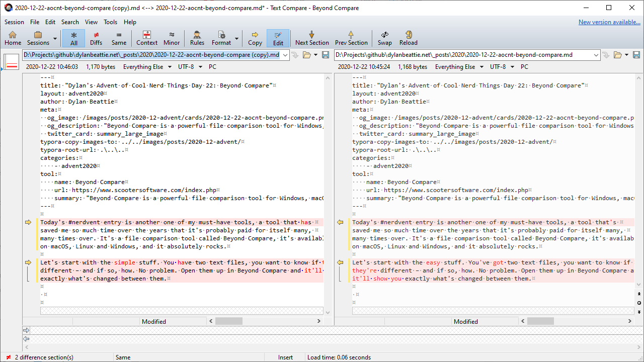Expand the right file path history dropdown
644x362 pixels.
(x=597, y=55)
